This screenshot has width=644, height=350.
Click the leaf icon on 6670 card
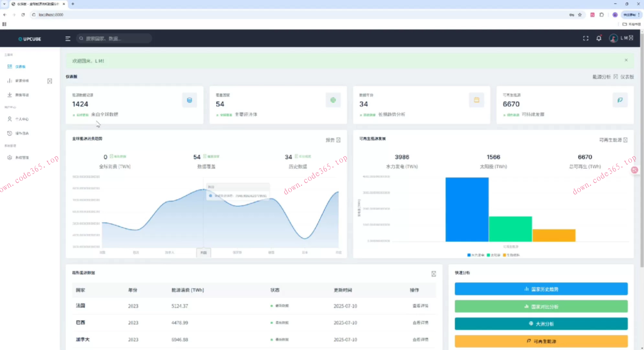point(620,100)
